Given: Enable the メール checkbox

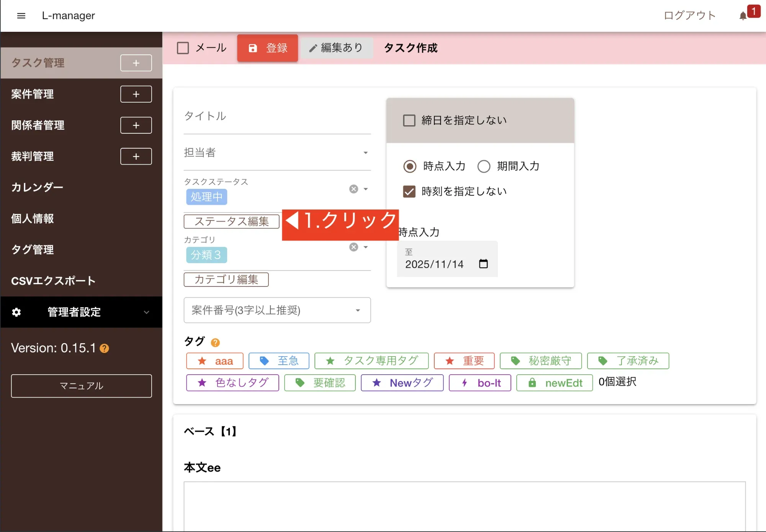Looking at the screenshot, I should 183,48.
